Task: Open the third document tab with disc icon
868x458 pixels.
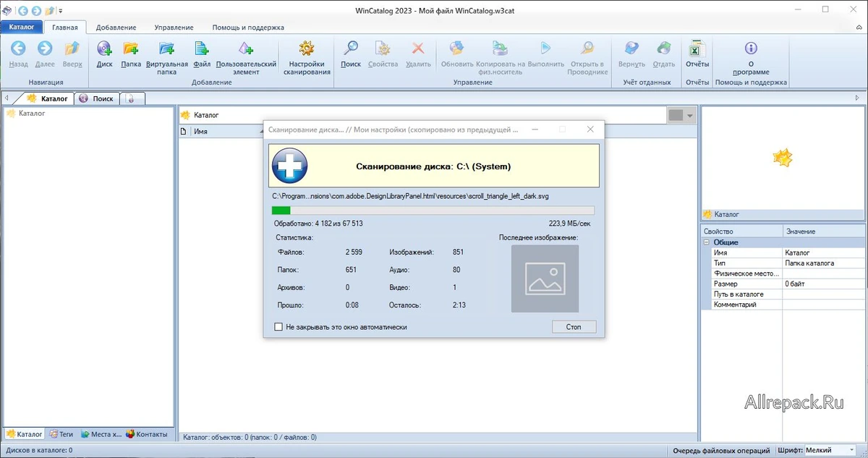Action: (x=132, y=98)
